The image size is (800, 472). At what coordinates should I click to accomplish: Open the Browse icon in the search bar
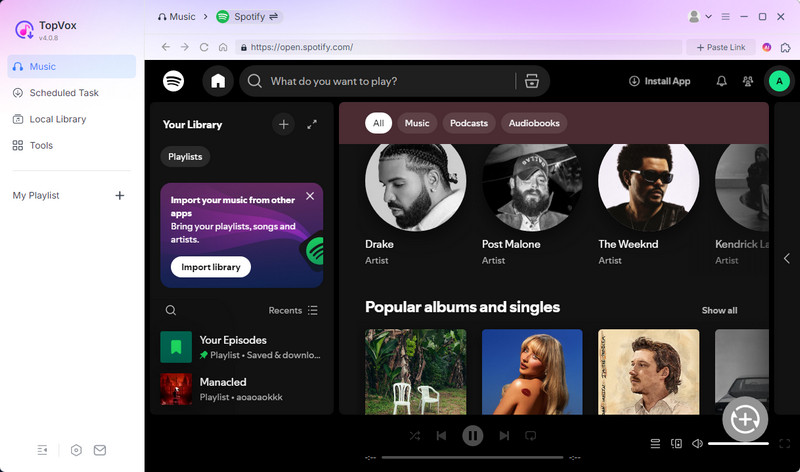532,81
